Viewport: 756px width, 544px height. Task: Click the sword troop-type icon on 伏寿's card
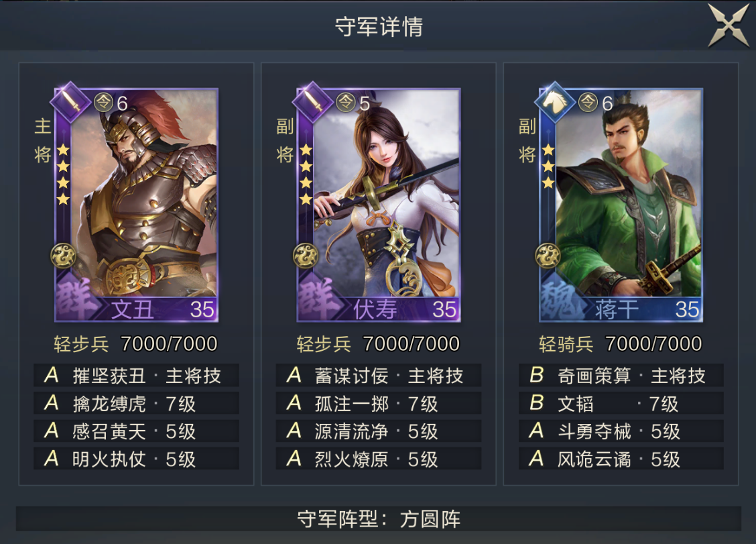(x=314, y=103)
